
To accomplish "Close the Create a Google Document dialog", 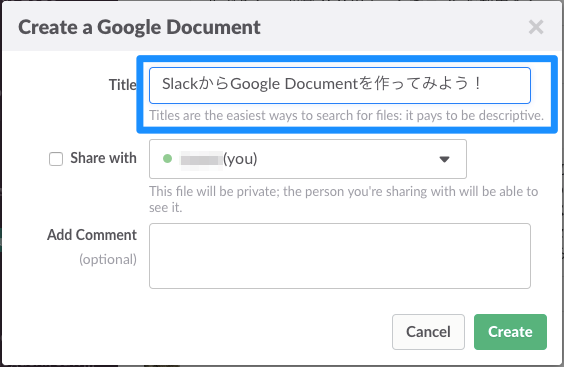I will (x=536, y=27).
